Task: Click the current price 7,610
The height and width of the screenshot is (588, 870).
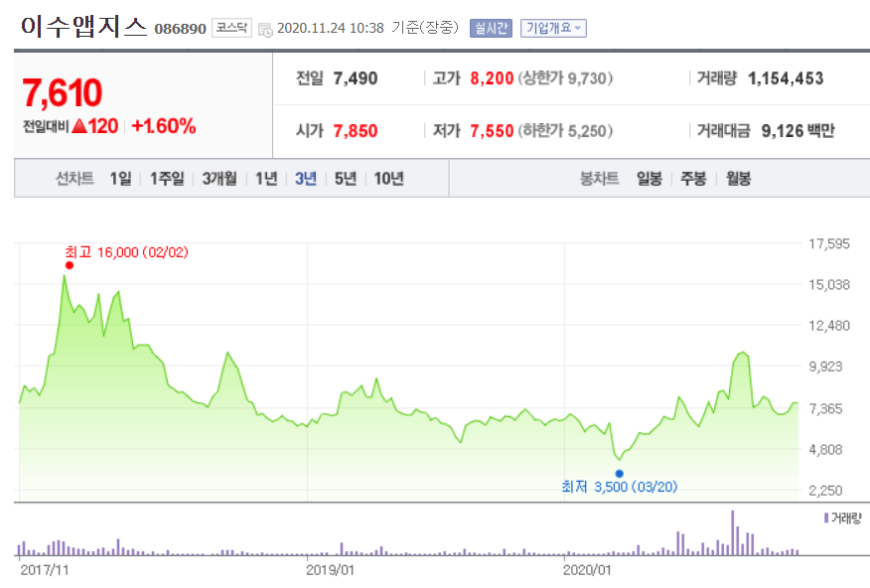Action: pyautogui.click(x=63, y=92)
